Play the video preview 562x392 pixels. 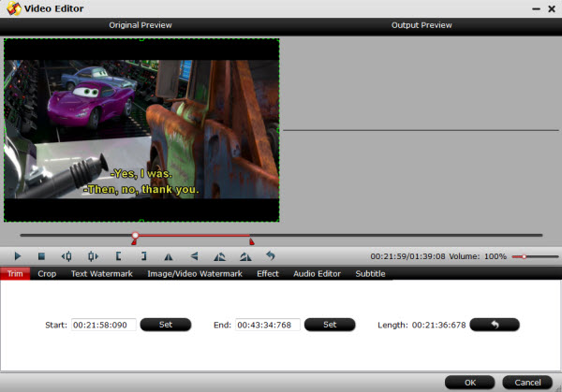tap(17, 256)
